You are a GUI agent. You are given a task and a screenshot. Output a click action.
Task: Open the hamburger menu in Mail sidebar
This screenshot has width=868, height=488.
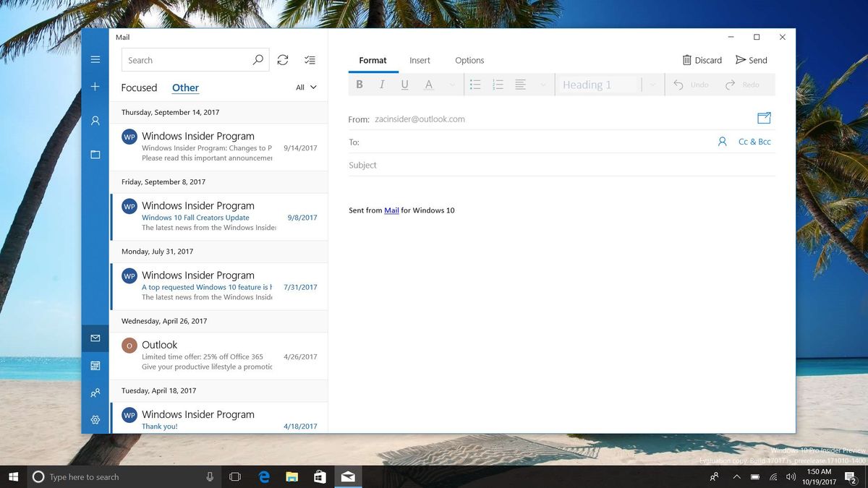(95, 59)
